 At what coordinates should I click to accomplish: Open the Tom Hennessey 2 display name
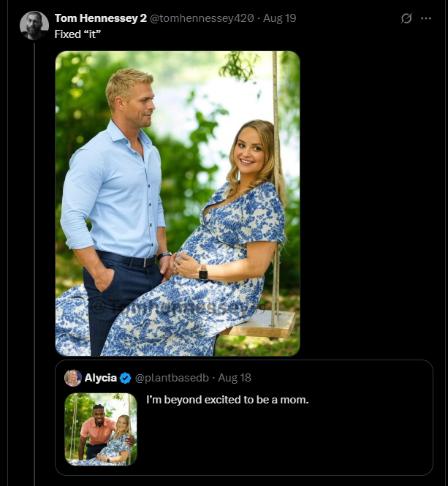tap(101, 18)
